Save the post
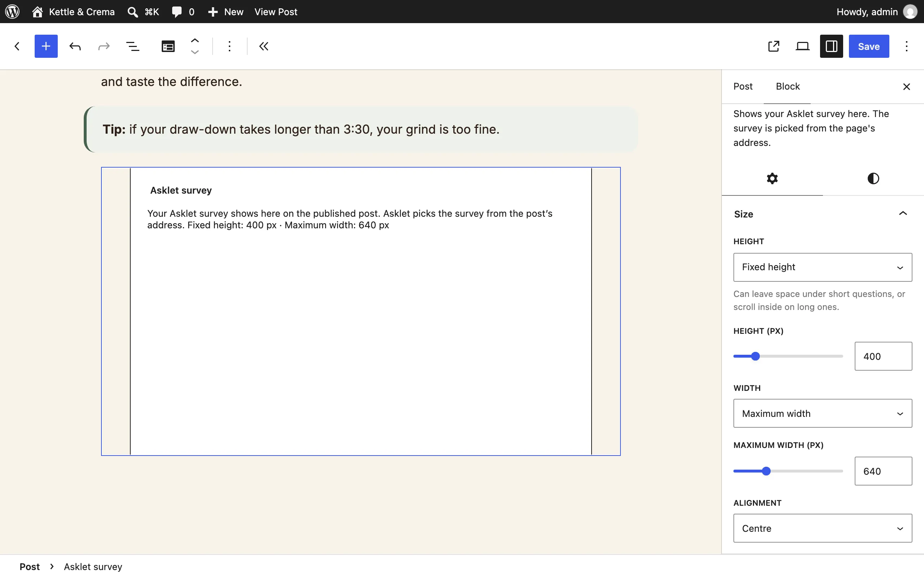 [869, 46]
